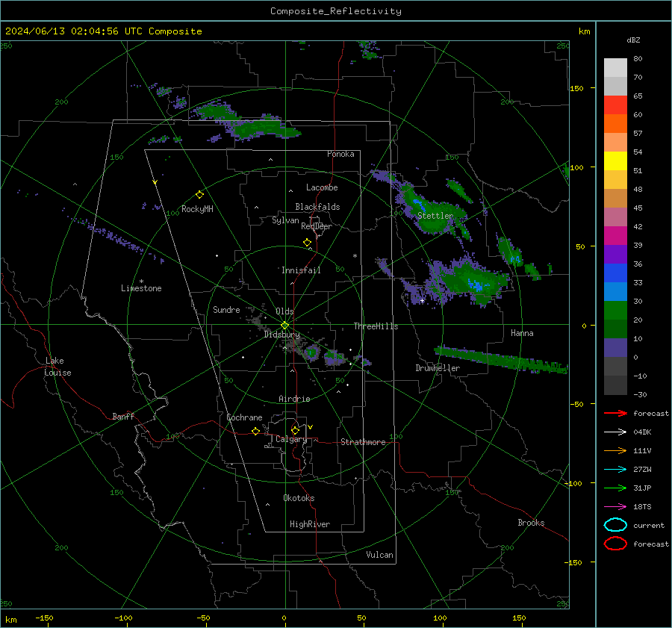Click the orange 111V arrow in legend
The image size is (672, 628).
click(x=615, y=450)
